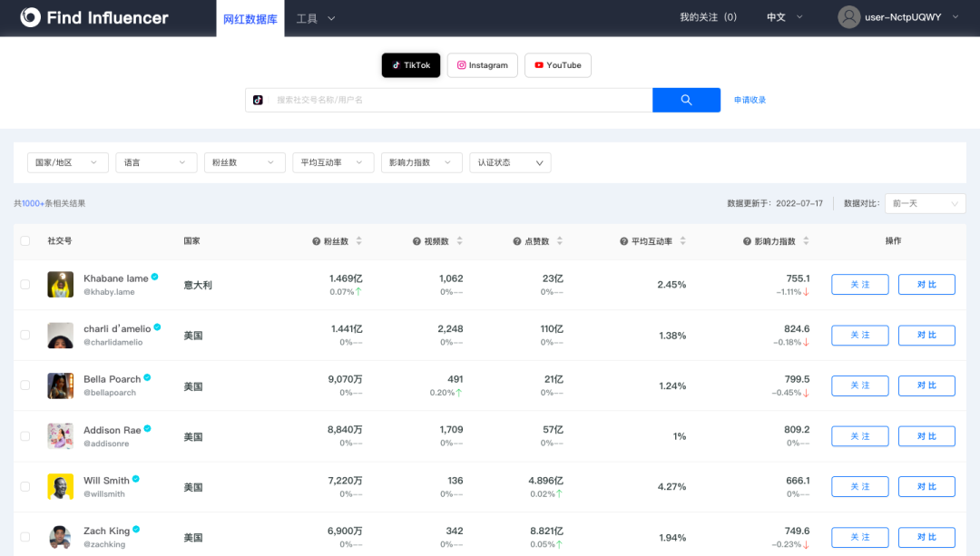980x556 pixels.
Task: Open the user avatar icon
Action: click(848, 17)
